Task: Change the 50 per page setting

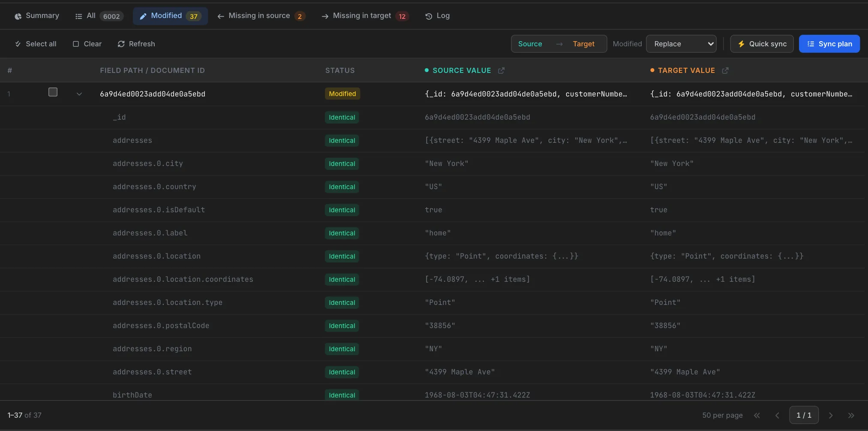Action: click(723, 415)
